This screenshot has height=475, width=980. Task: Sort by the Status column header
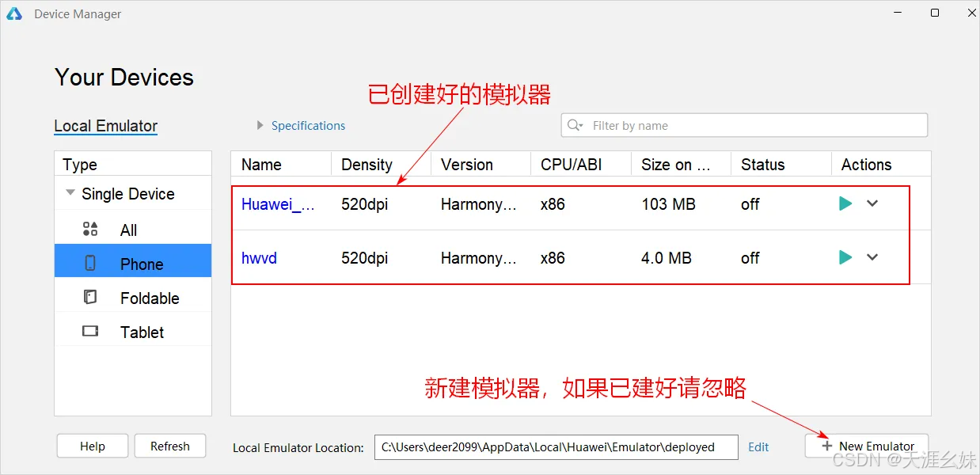[x=781, y=164]
